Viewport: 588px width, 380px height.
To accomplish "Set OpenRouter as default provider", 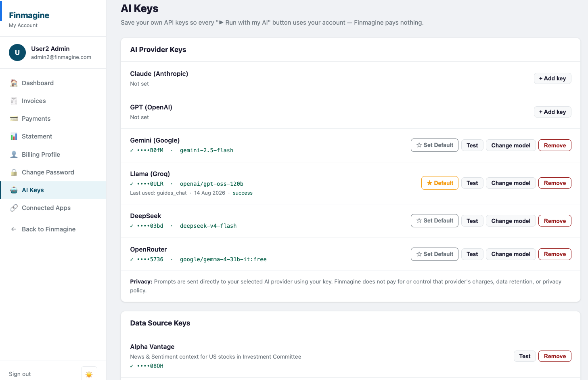I will pos(435,254).
